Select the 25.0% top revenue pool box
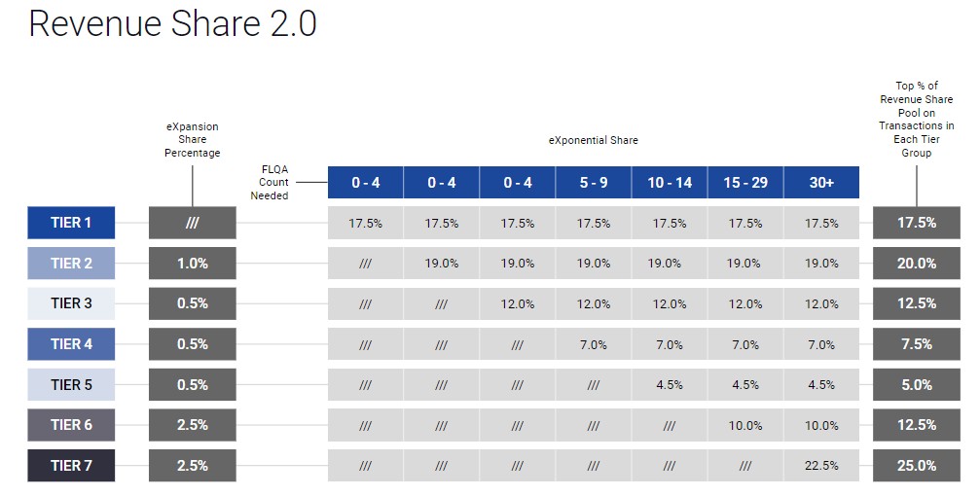This screenshot has width=980, height=496. 916,466
